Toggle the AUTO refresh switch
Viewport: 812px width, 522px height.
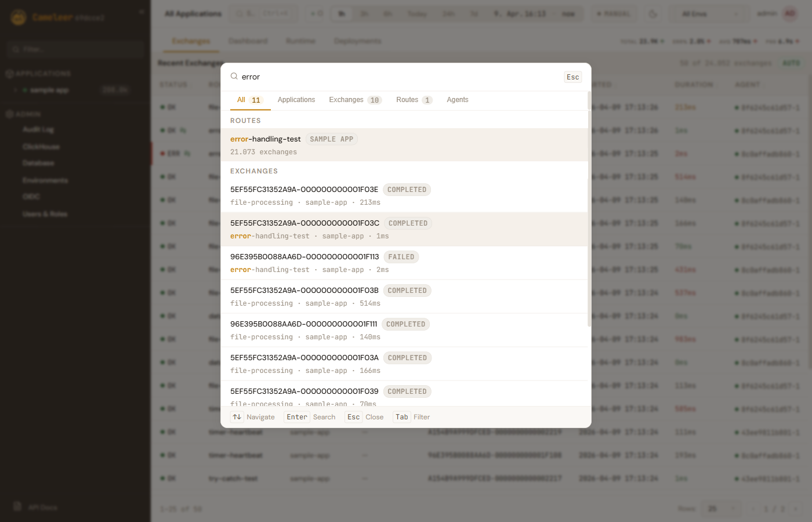[791, 63]
